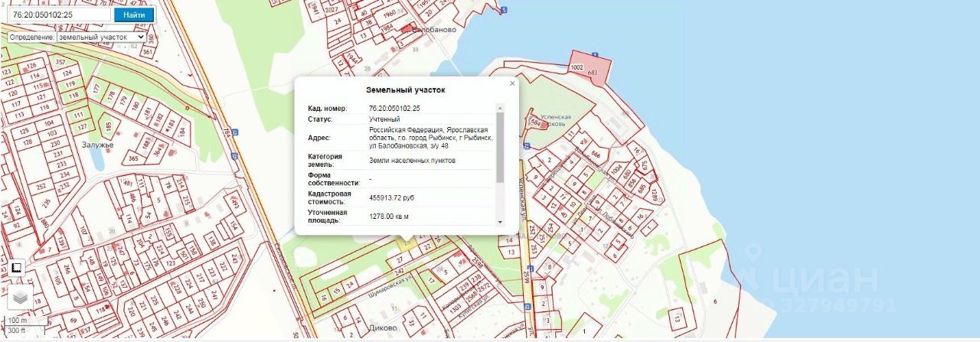Viewport: 980px width, 342px height.
Task: Click the address text in popup
Action: click(x=431, y=138)
